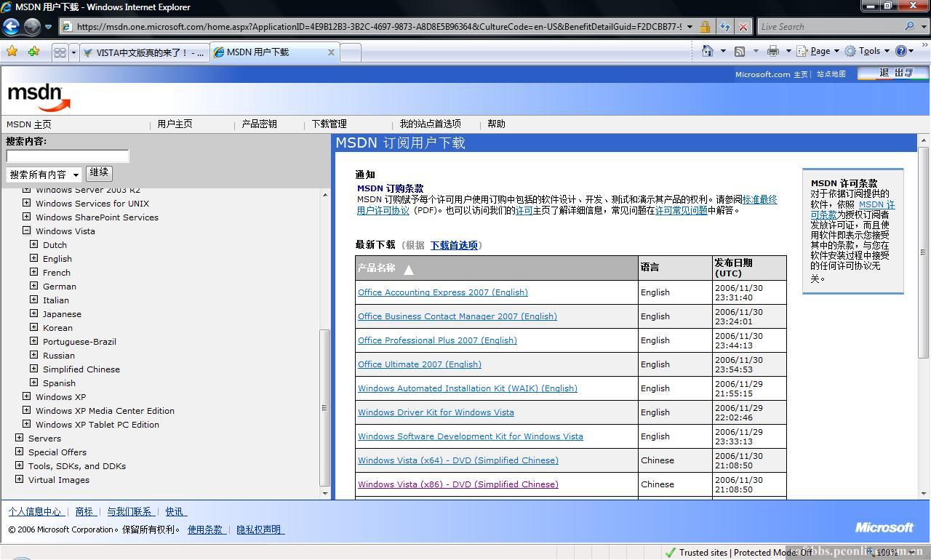Select the Special Offers tree item
The image size is (931, 560).
[57, 452]
